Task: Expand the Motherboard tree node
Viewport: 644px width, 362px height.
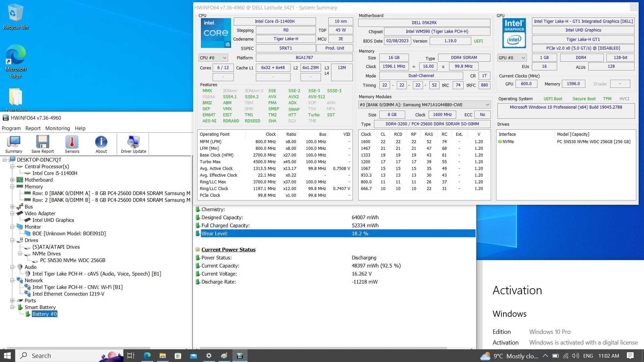Action: tap(12, 180)
